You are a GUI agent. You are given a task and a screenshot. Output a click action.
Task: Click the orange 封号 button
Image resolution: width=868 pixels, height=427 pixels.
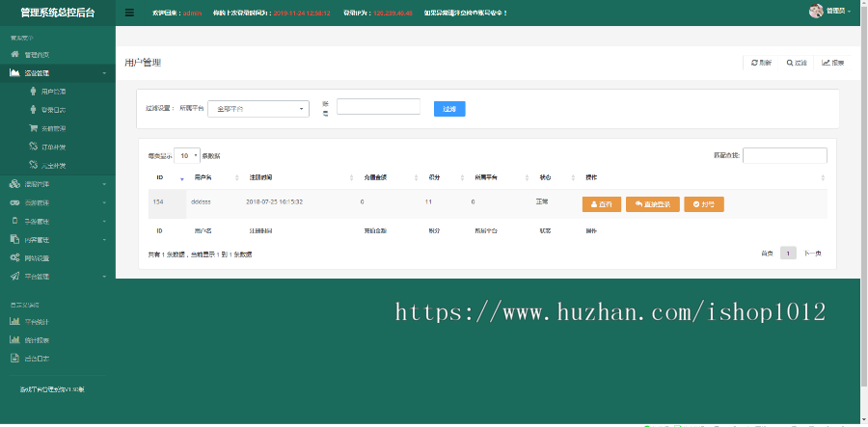click(704, 204)
